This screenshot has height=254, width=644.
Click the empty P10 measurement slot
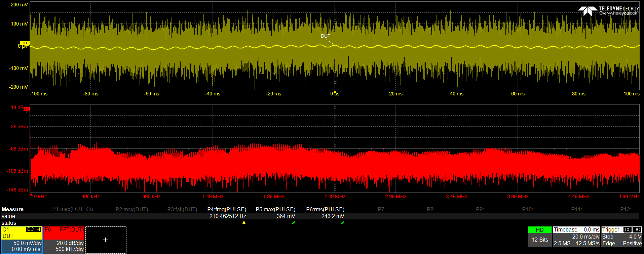point(532,209)
